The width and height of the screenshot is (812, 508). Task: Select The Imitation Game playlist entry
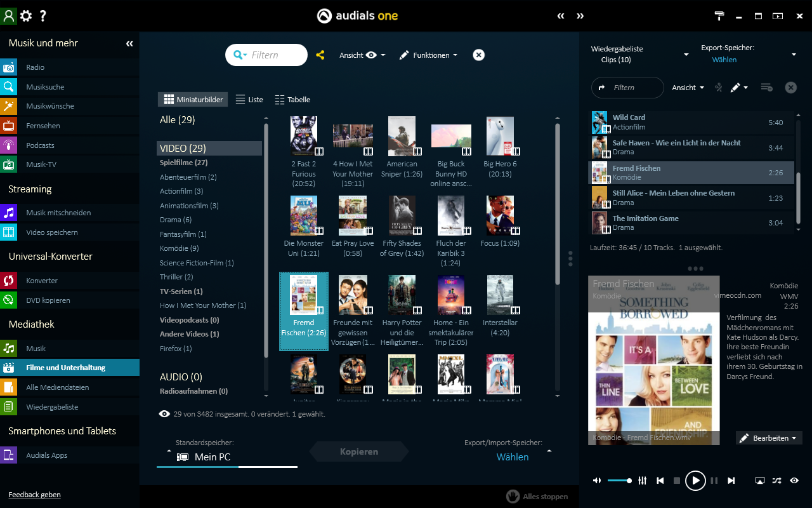[x=692, y=223]
